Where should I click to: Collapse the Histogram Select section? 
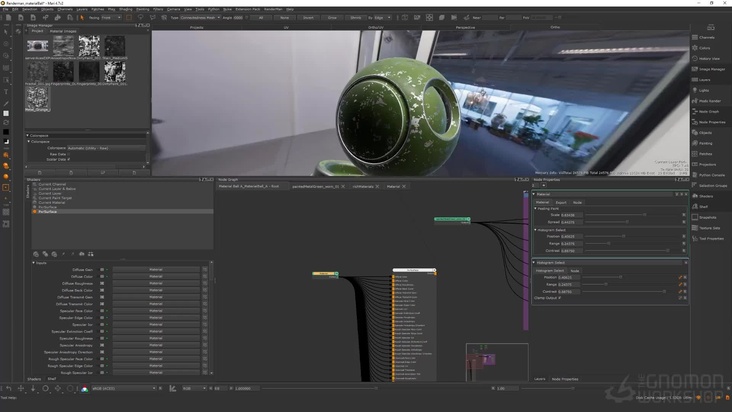tap(535, 263)
